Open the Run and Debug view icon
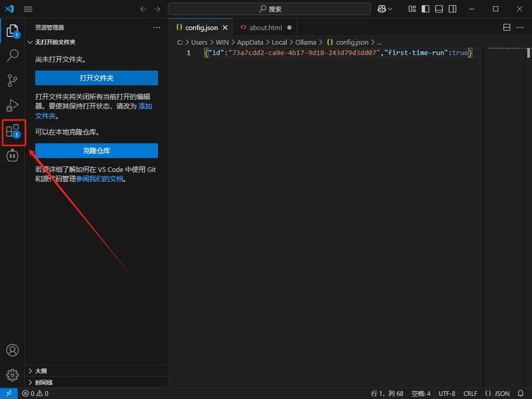This screenshot has height=399, width=532. coord(12,105)
